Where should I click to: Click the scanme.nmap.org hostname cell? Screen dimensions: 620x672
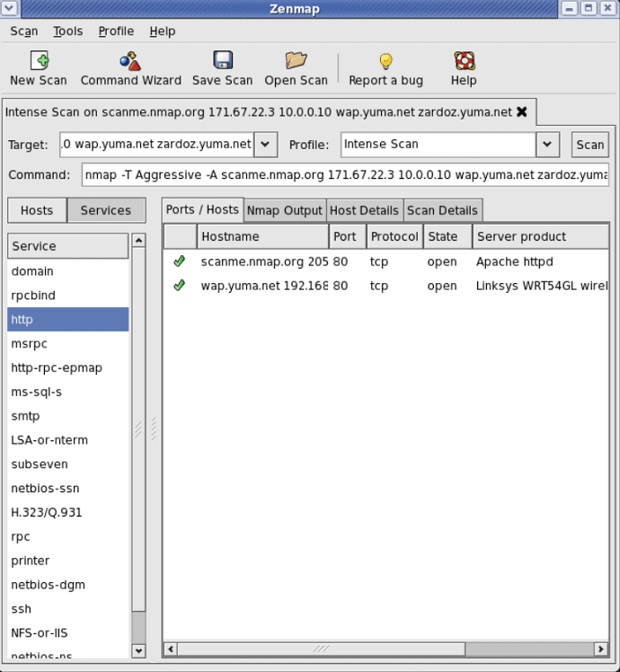[x=264, y=261]
